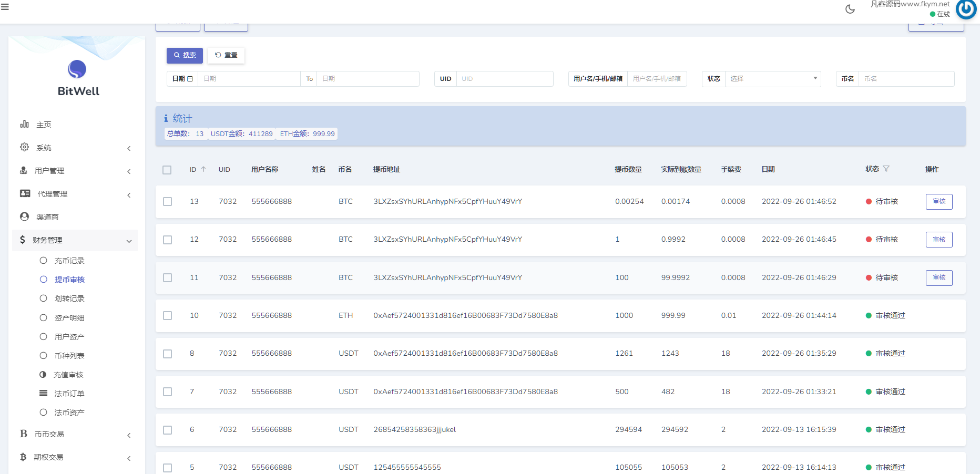
Task: Sort by ID using the arrow icon
Action: click(x=203, y=169)
